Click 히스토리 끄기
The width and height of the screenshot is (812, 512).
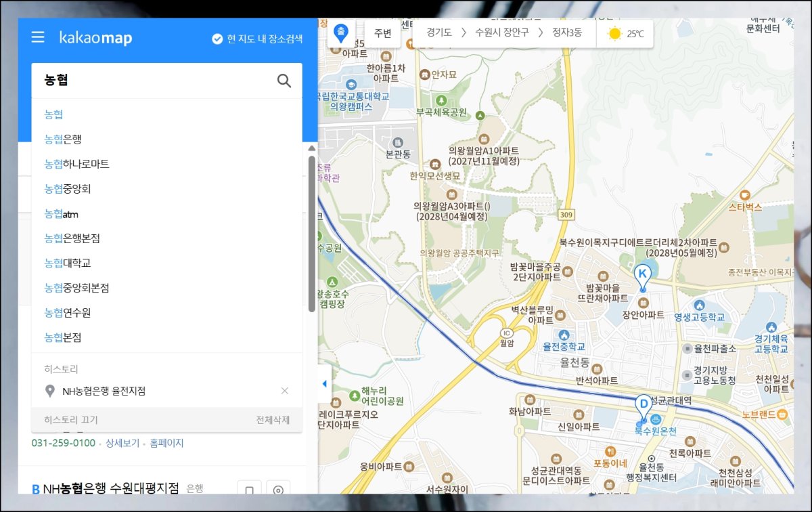click(71, 420)
